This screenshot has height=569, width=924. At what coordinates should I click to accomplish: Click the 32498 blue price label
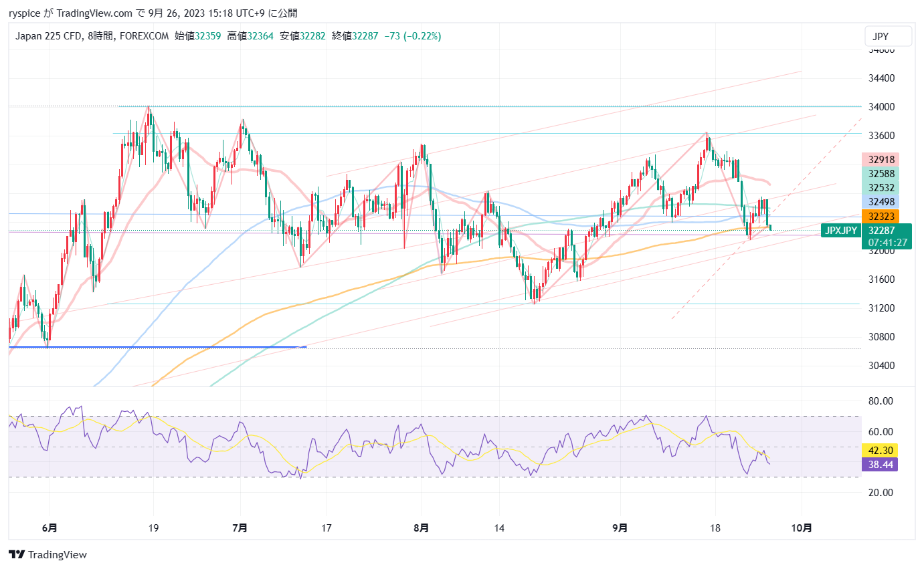pyautogui.click(x=880, y=202)
